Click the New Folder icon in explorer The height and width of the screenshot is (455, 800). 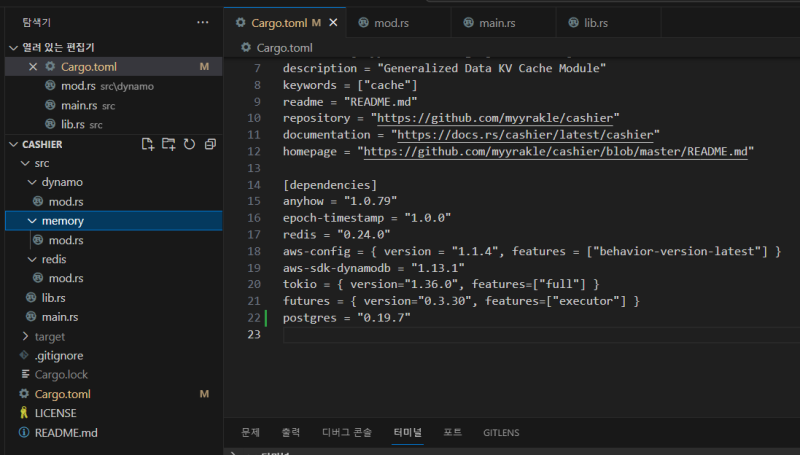168,144
